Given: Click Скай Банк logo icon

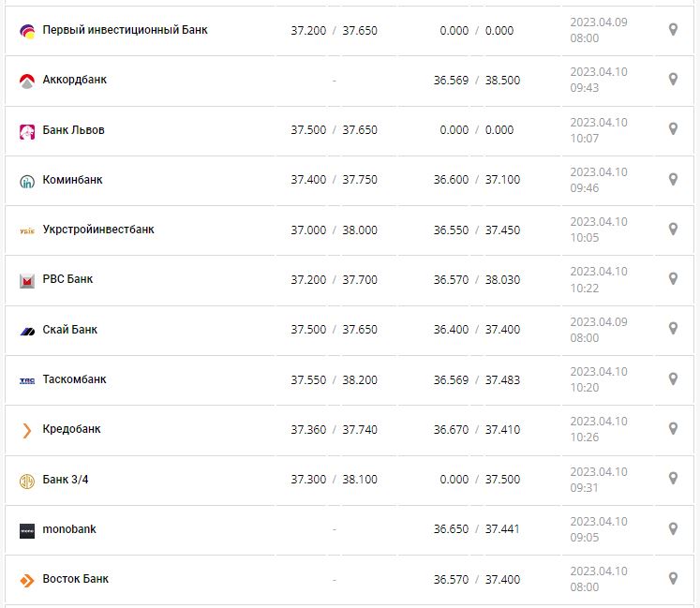Looking at the screenshot, I should coord(27,330).
